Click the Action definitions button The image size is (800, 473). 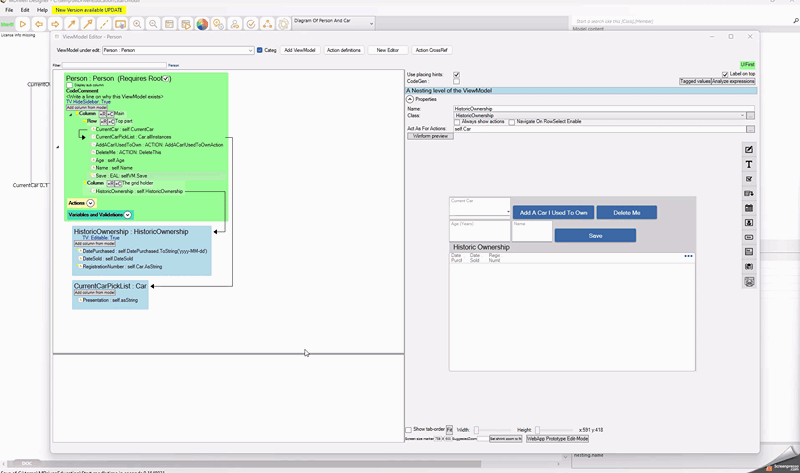click(344, 50)
